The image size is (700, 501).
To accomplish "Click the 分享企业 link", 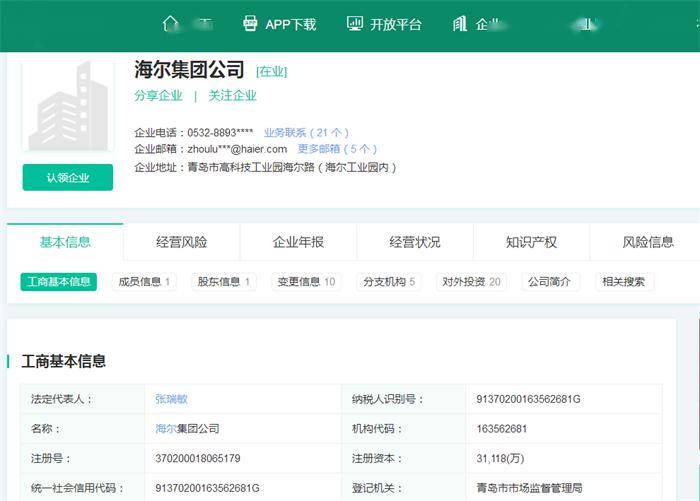I will [x=158, y=96].
